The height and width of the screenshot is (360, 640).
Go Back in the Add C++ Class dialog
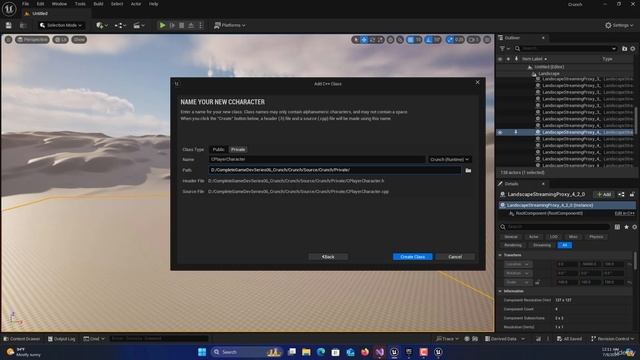point(328,257)
